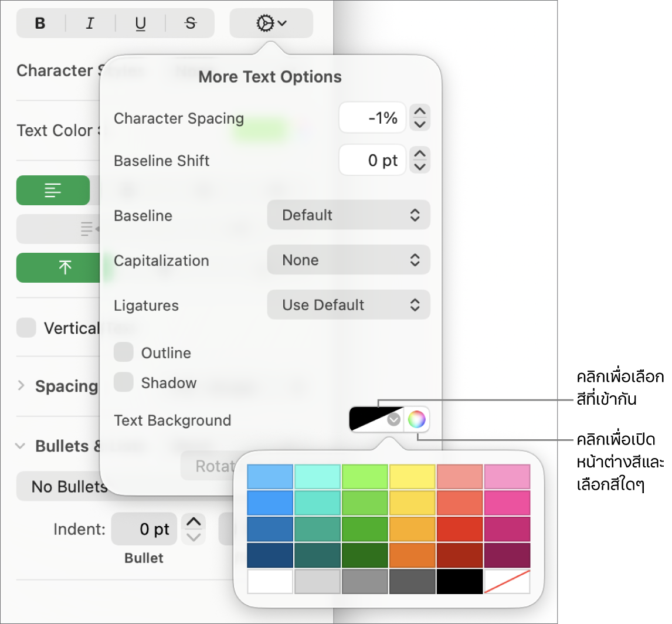Align text to top with green arrow button
The height and width of the screenshot is (624, 672).
(x=59, y=267)
